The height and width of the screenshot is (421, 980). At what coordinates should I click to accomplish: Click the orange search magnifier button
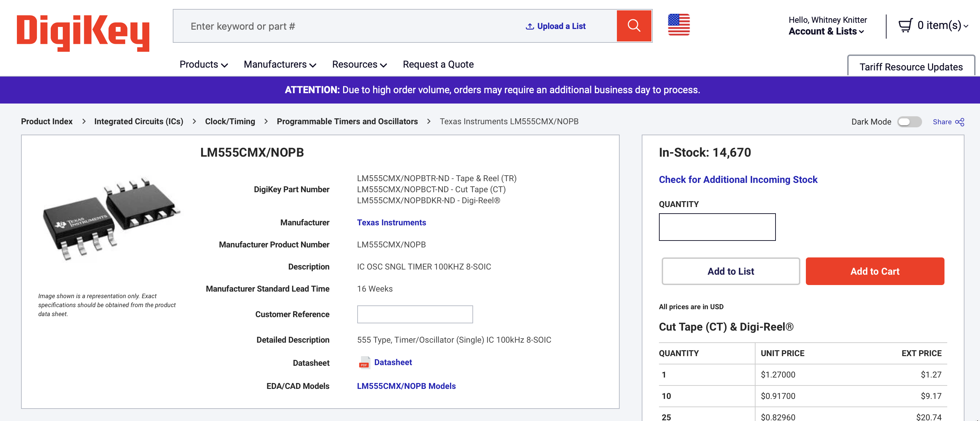coord(634,26)
